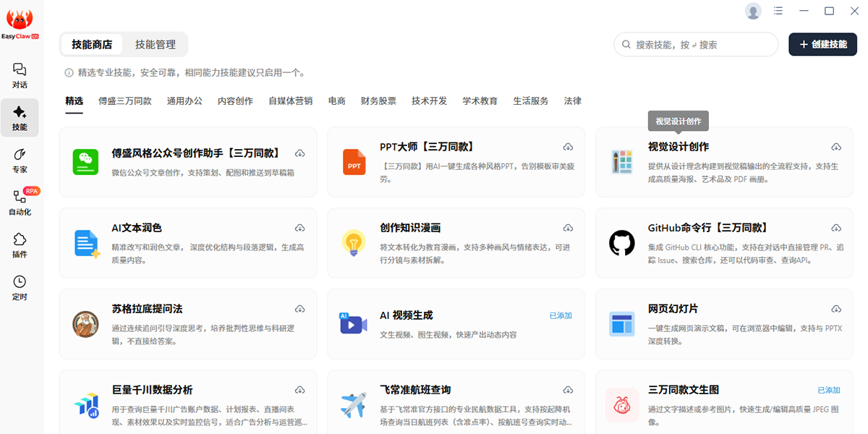The image size is (868, 434).
Task: Open the 网页幻灯片 card title
Action: click(673, 309)
